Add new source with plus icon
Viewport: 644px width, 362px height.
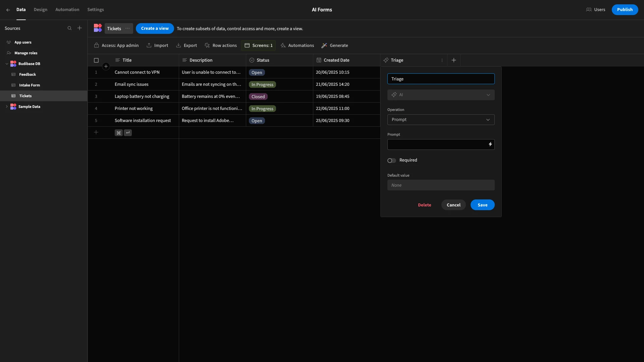79,28
